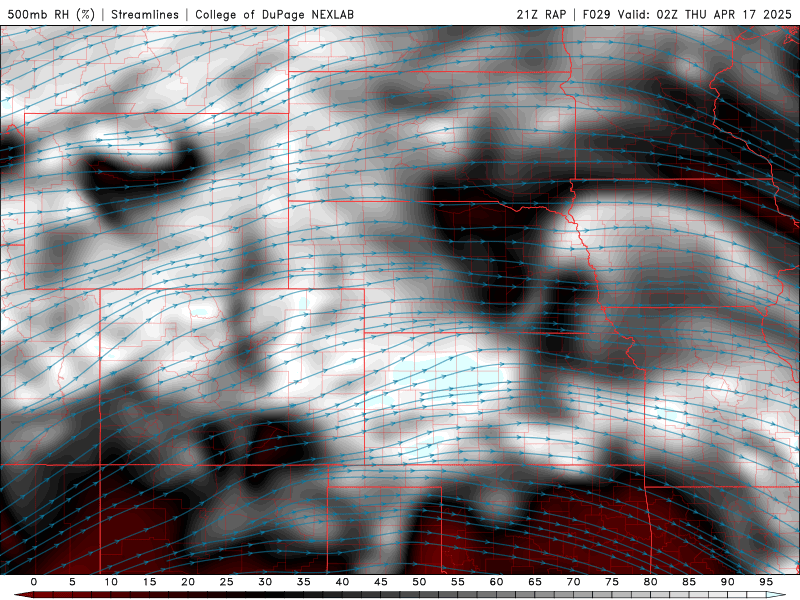This screenshot has height=600, width=800.
Task: Click the colorbar label "30"
Action: pyautogui.click(x=265, y=582)
